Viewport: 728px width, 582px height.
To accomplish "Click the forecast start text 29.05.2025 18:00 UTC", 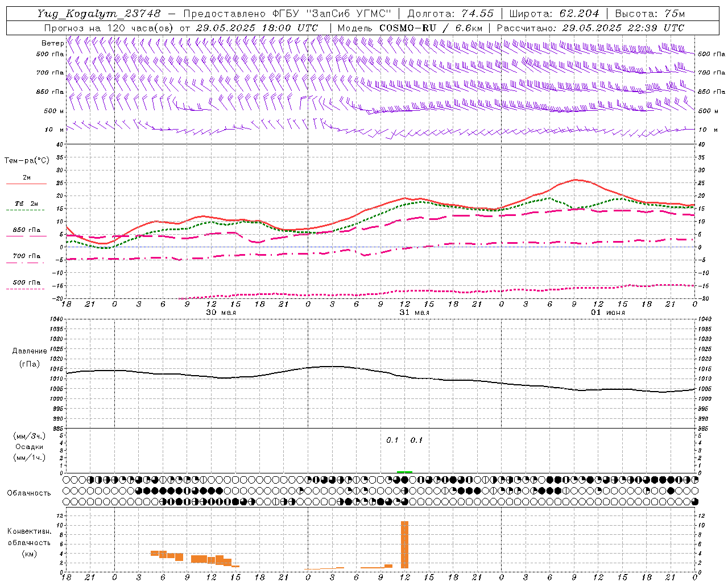I will (x=257, y=28).
